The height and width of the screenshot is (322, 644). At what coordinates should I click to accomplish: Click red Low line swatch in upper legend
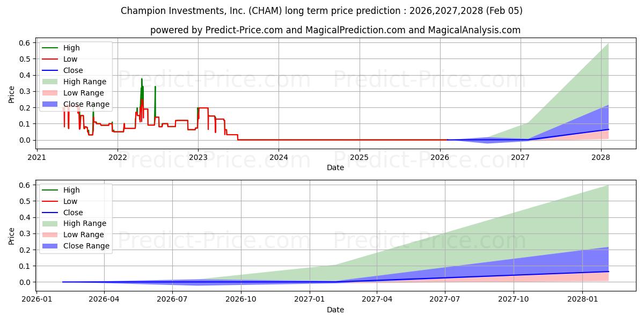[50, 59]
